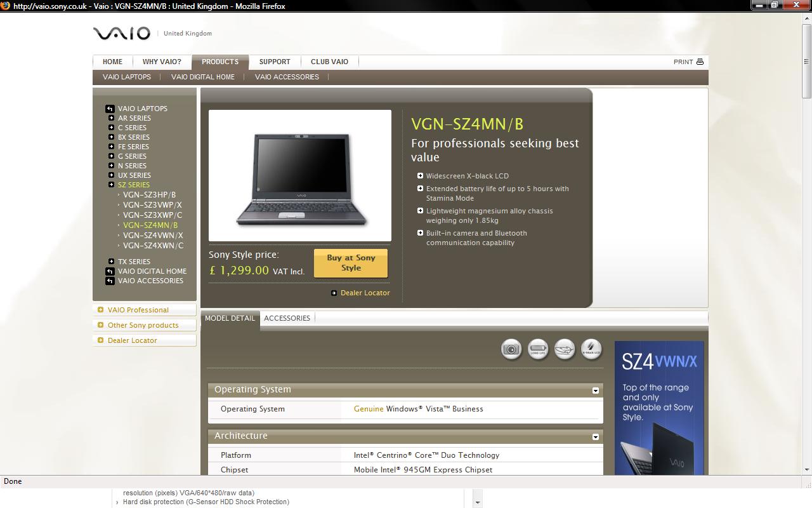Click the plus icon beside sidebar Dealer Locator
Image resolution: width=812 pixels, height=508 pixels.
tap(100, 340)
